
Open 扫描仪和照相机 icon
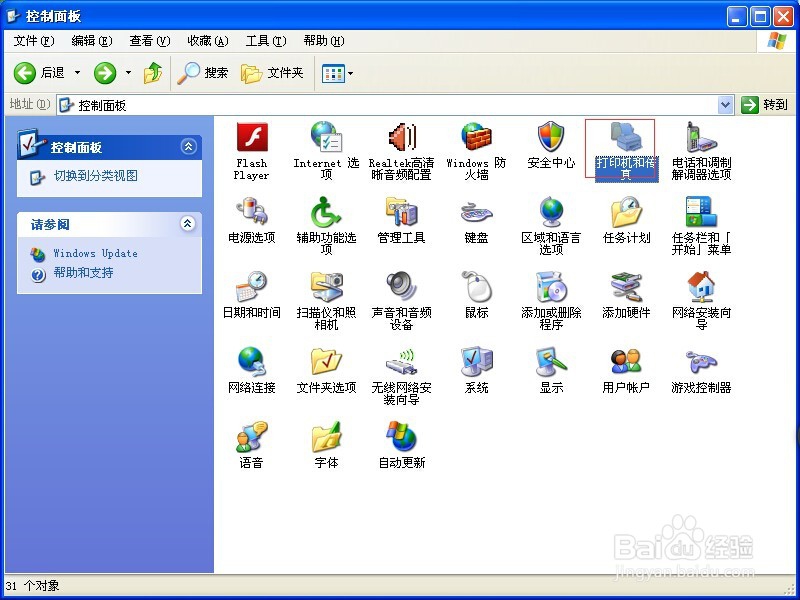(327, 287)
